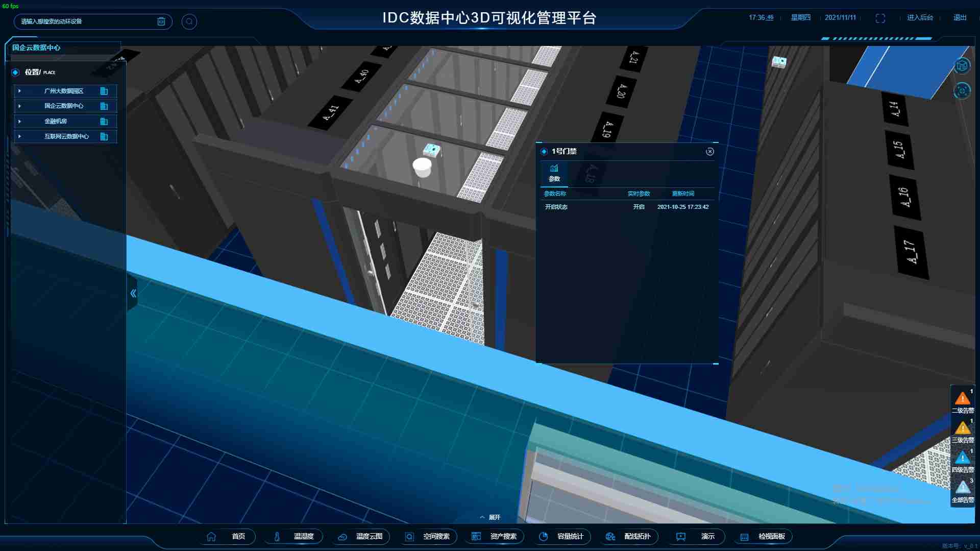Screen dimensions: 980x551
Task: Click the search magnifier icon button
Action: 189,21
